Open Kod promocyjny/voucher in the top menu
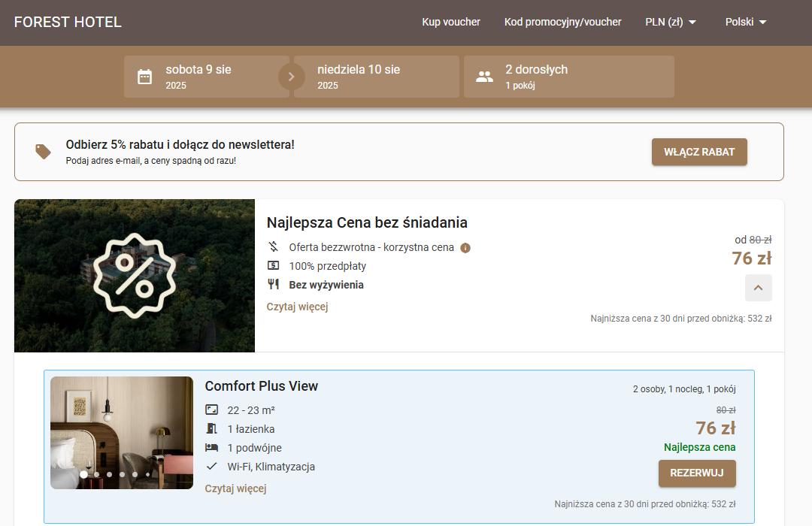This screenshot has width=812, height=526. pos(563,23)
